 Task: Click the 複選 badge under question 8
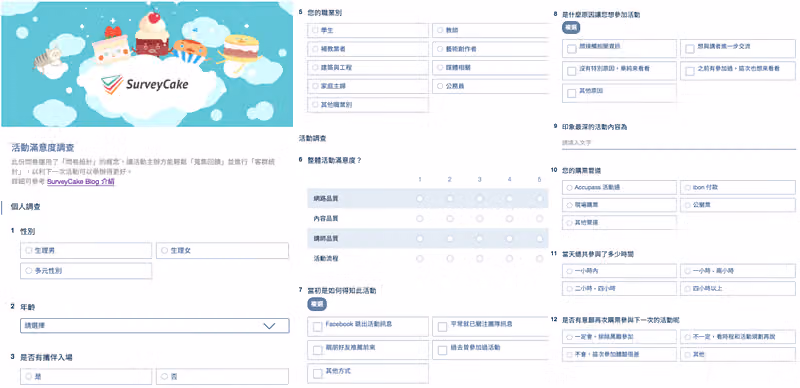tap(571, 28)
